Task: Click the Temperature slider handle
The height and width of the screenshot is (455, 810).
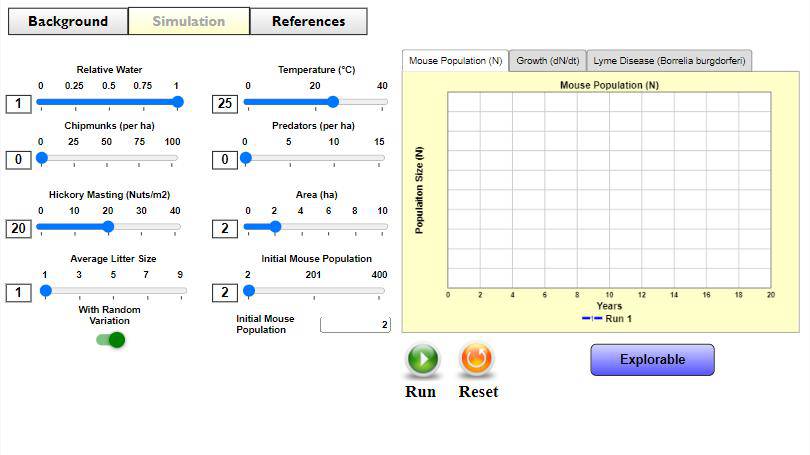Action: 333,102
